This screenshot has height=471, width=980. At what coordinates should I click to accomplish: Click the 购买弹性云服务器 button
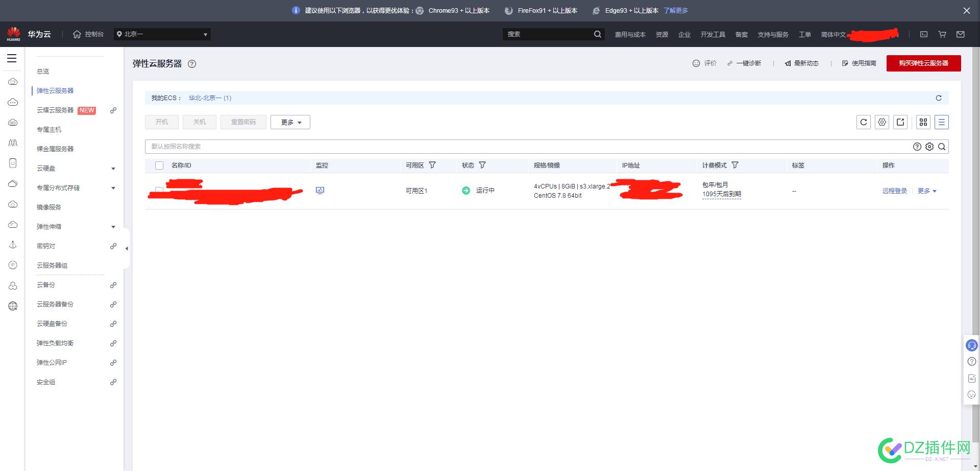(x=924, y=63)
